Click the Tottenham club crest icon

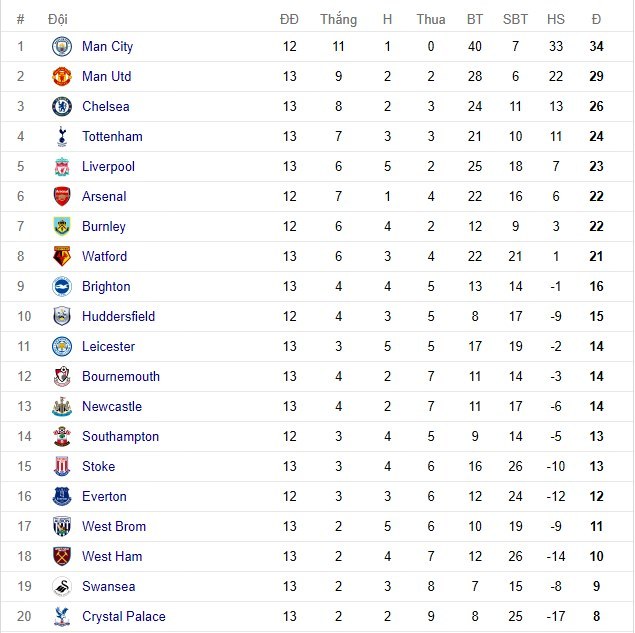pos(63,137)
